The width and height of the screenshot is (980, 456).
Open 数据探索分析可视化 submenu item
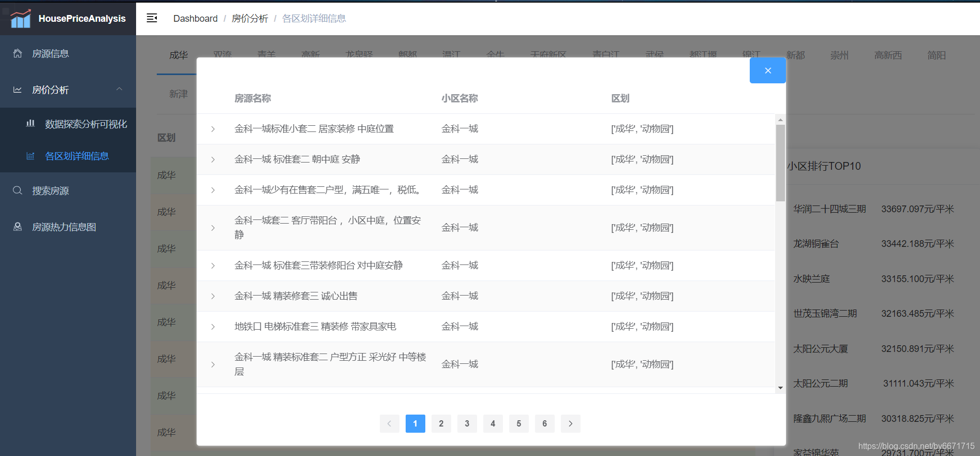(68, 124)
